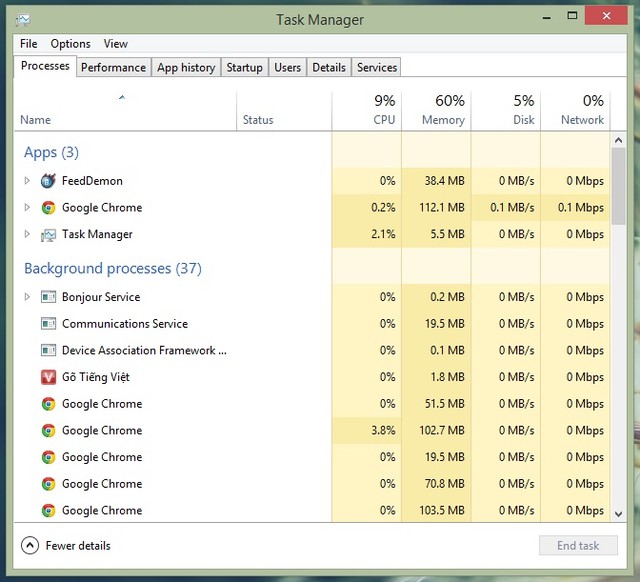Click the Google Chrome icon under Apps
This screenshot has height=582, width=640.
[48, 208]
